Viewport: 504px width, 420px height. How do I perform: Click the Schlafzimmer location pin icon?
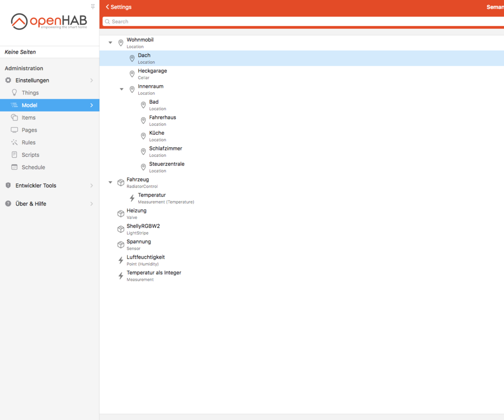point(143,151)
